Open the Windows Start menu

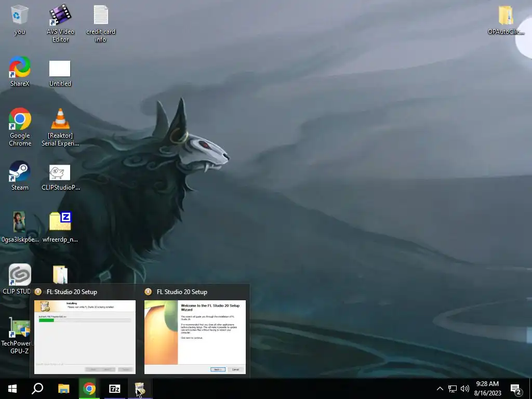[x=12, y=389]
